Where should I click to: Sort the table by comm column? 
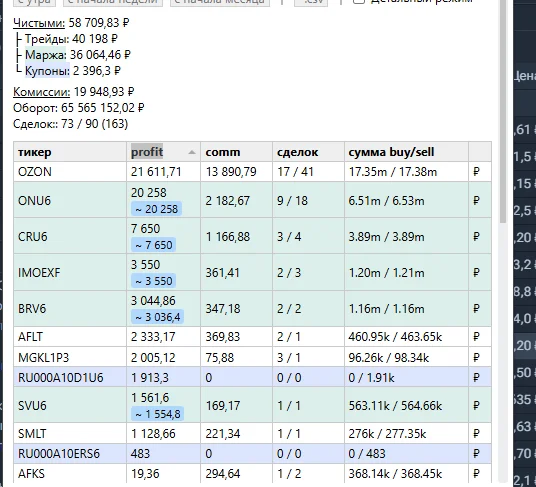coord(237,152)
